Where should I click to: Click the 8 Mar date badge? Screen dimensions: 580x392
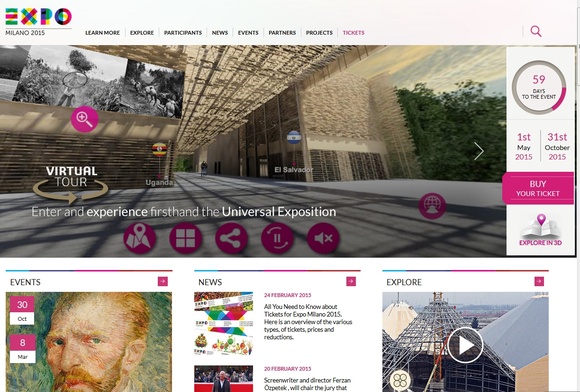[x=23, y=349]
